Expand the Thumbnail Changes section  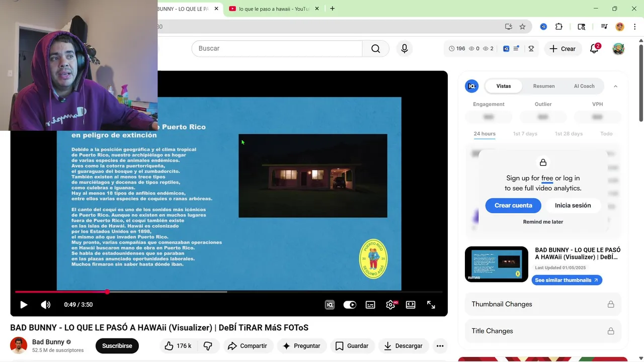tap(543, 304)
